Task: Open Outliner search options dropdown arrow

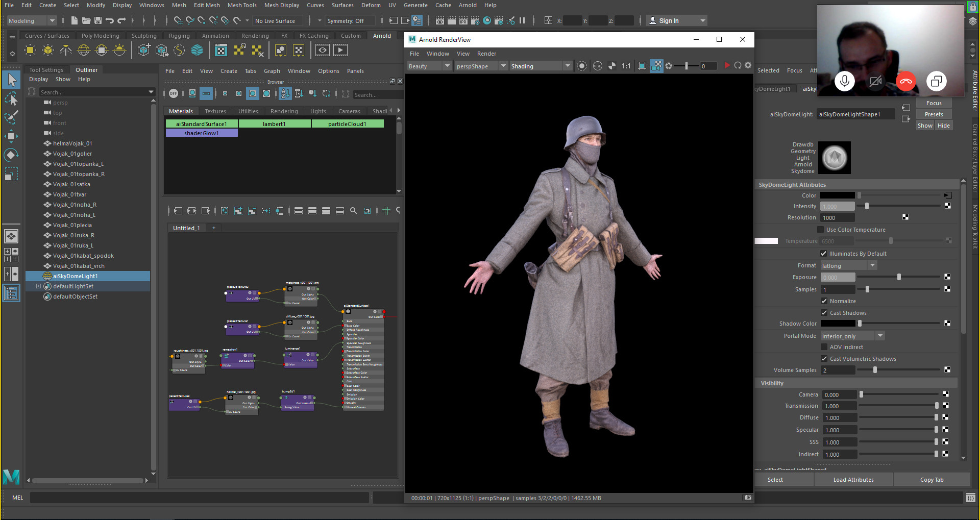Action: (x=151, y=92)
